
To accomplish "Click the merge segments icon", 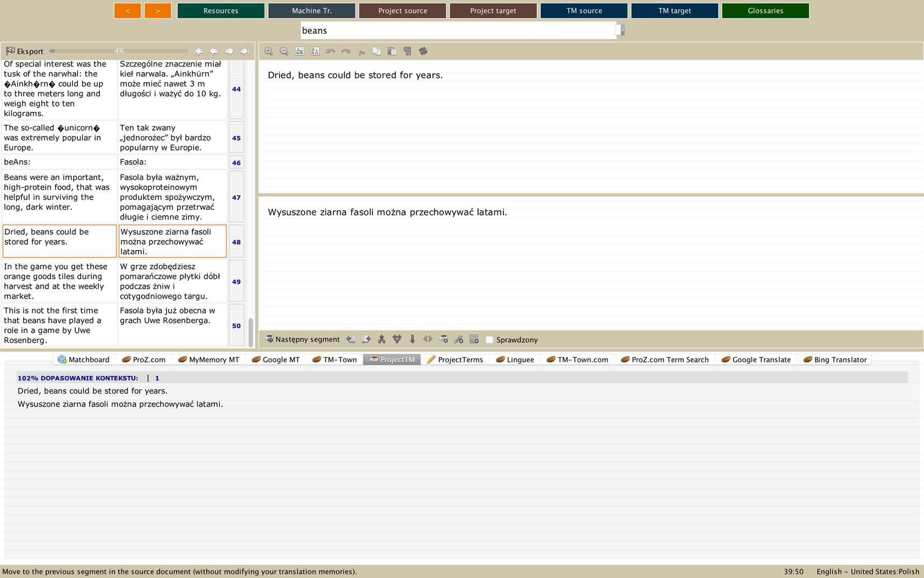I will point(381,339).
